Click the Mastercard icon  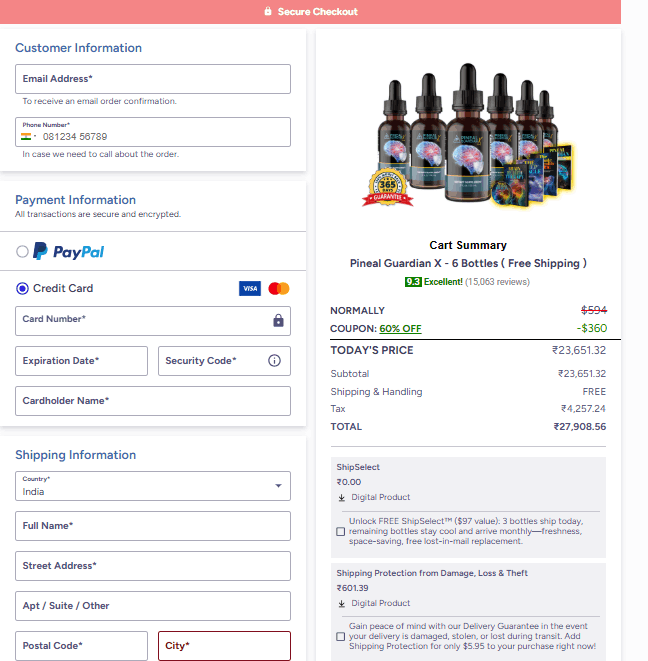[x=279, y=288]
